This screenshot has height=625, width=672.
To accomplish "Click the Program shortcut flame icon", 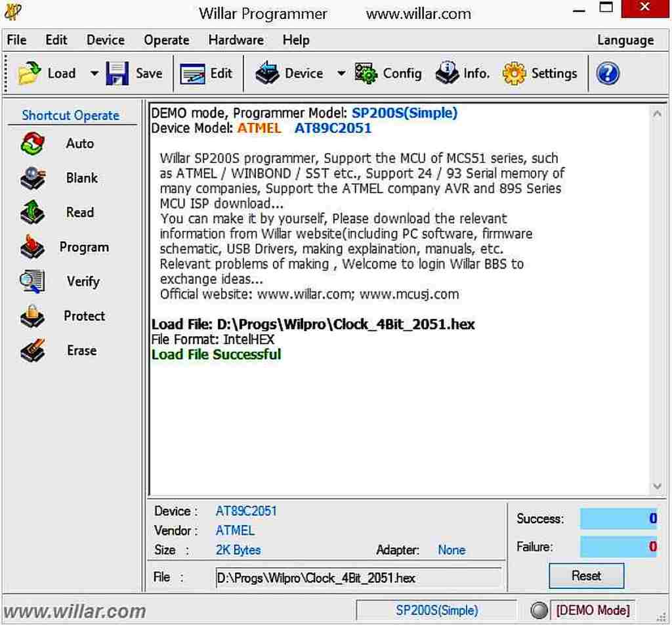I will [x=32, y=247].
